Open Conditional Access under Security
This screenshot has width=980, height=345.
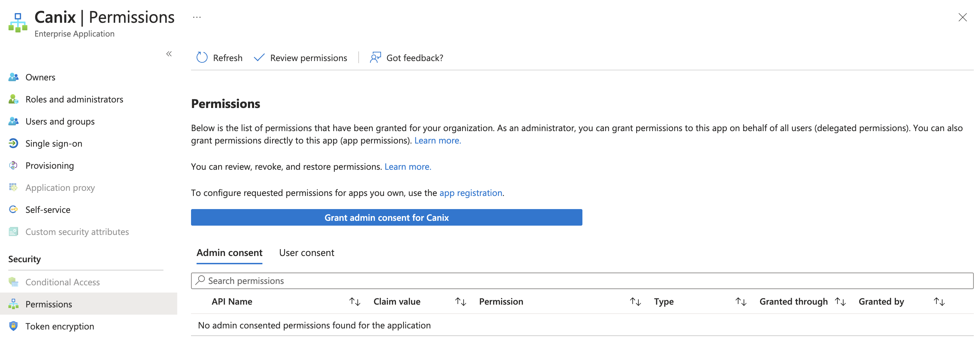click(62, 282)
